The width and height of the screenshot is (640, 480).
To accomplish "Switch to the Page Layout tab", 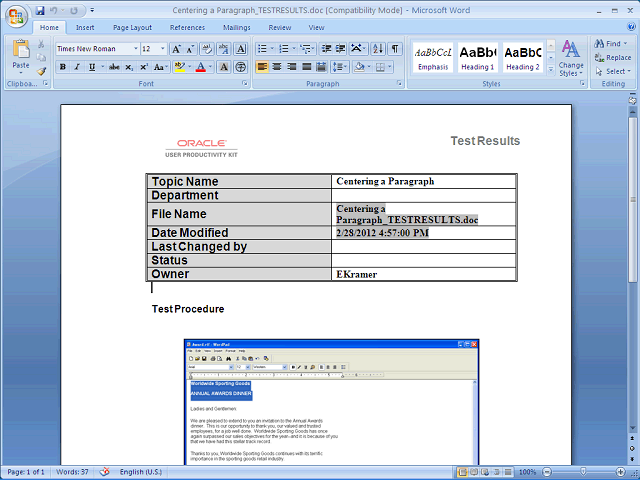I will (x=132, y=27).
